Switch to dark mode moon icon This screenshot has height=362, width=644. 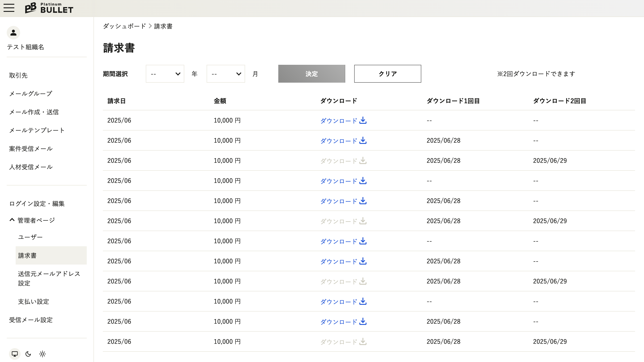(28, 354)
